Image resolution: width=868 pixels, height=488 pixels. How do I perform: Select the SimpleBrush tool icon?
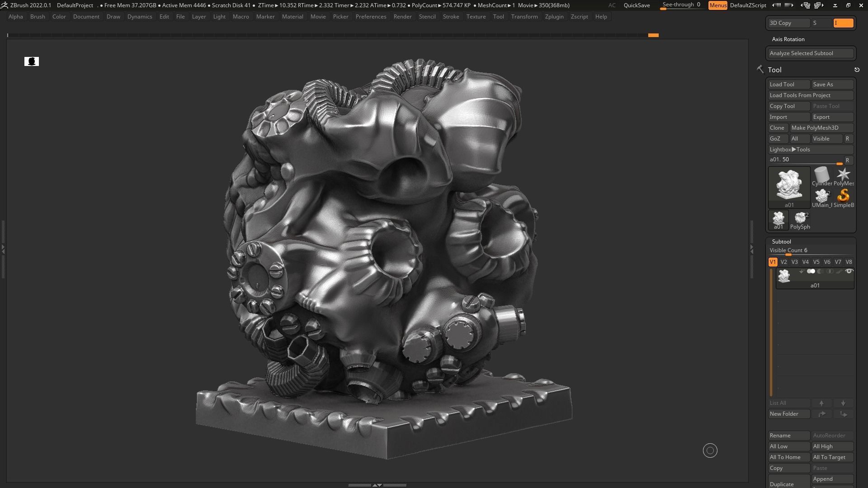pos(843,198)
